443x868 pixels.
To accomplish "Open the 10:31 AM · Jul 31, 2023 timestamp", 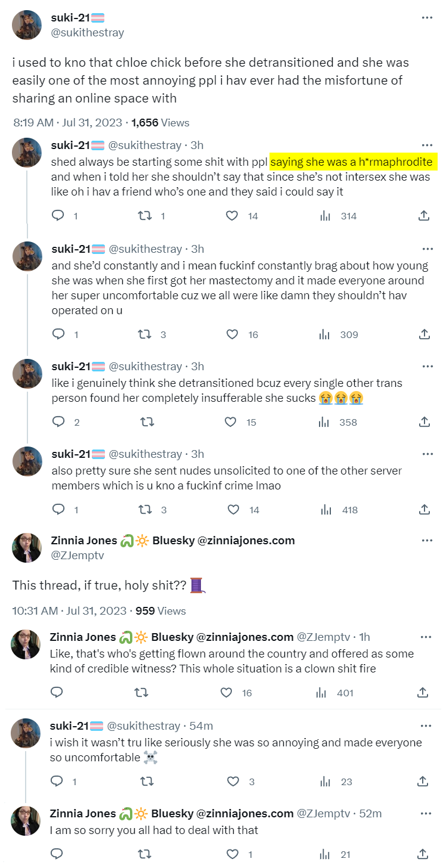I will [x=70, y=611].
